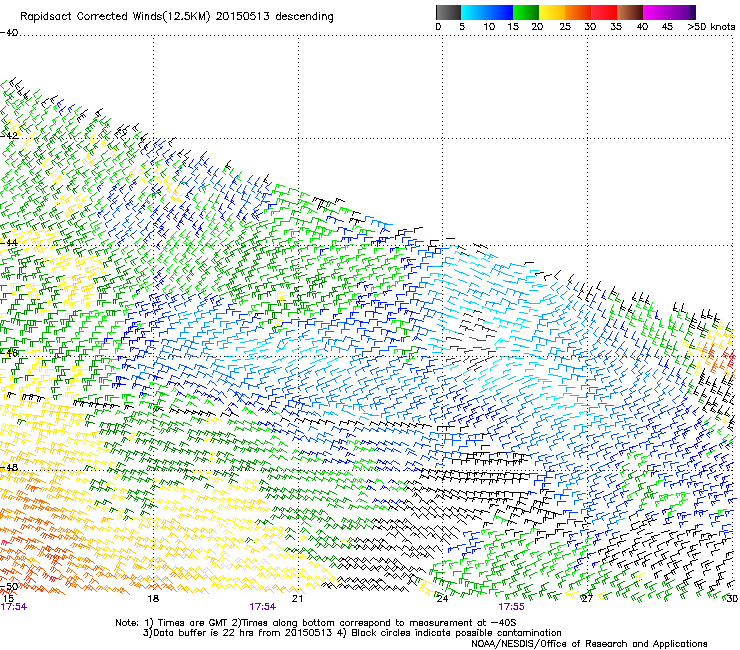Click the "Data buffer is 22 hrs" note
Screen dimensions: 740x650
[352, 633]
